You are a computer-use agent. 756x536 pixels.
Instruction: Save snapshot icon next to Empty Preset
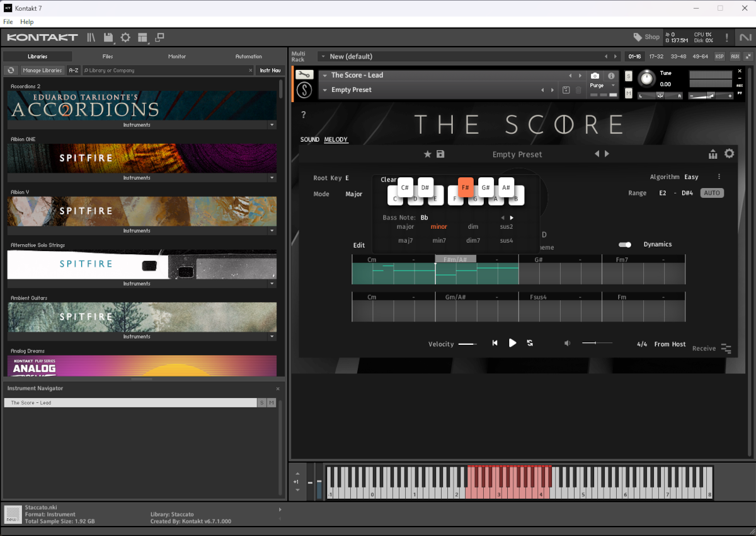(x=566, y=90)
